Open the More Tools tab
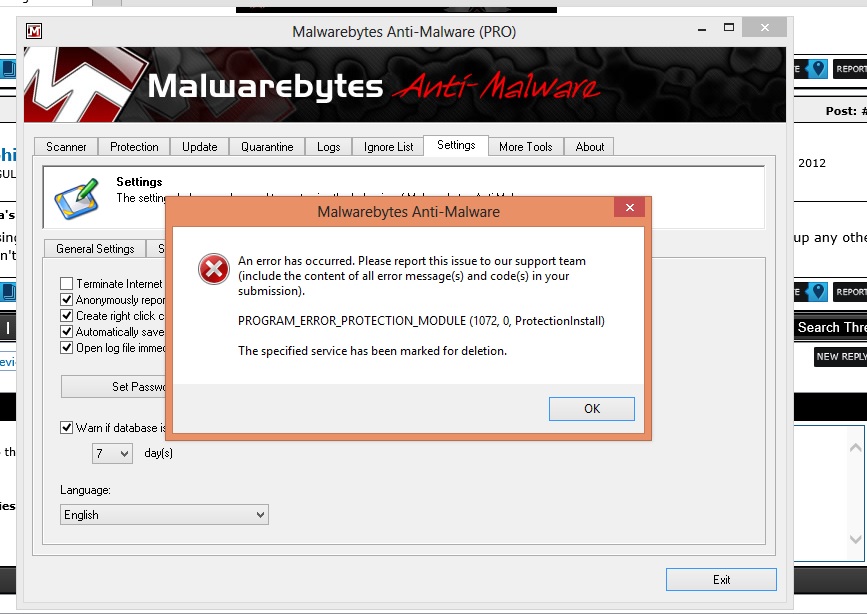Screen dimensions: 867x614 525,147
